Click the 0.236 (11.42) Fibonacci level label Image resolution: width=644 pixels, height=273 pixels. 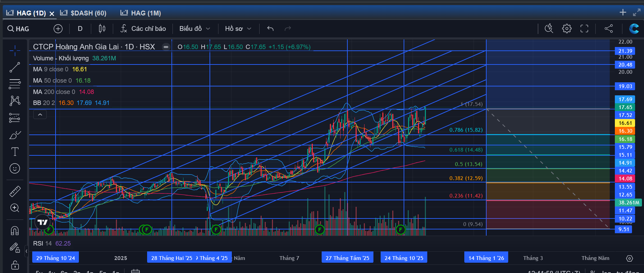coord(466,196)
